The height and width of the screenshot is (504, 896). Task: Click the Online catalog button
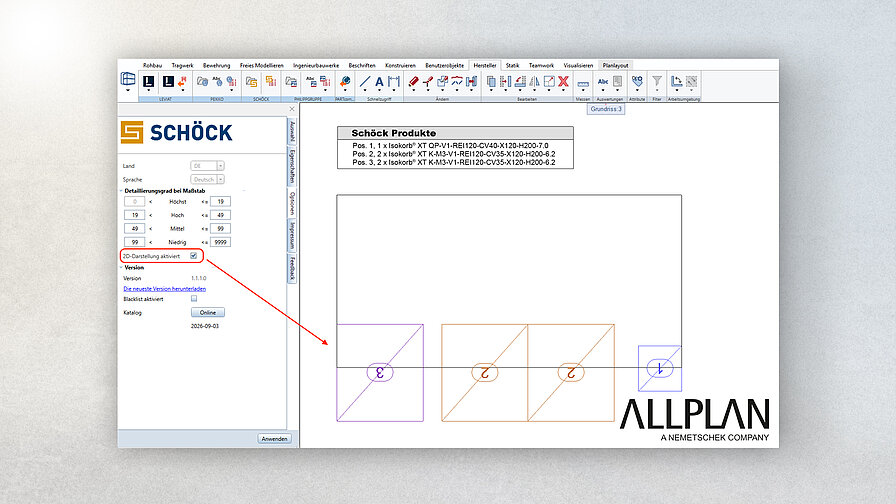pos(208,313)
